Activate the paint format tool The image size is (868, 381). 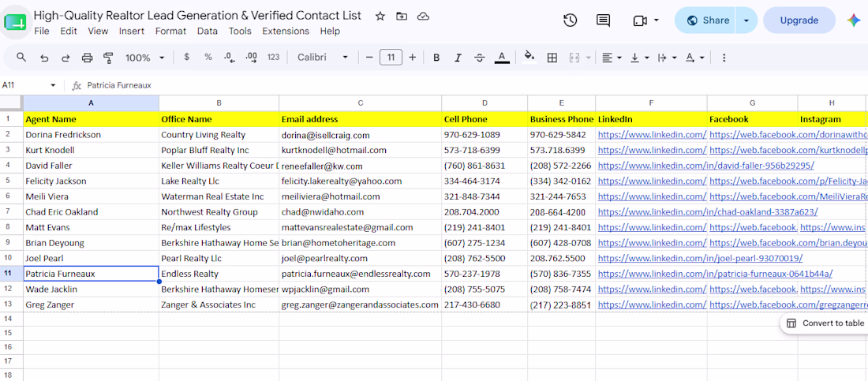pyautogui.click(x=109, y=58)
